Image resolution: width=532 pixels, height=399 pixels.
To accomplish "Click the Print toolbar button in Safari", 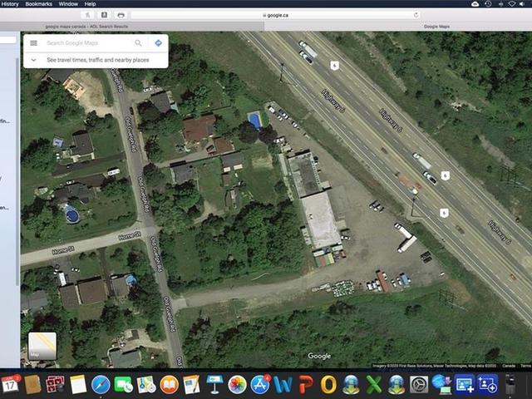I will click(121, 15).
